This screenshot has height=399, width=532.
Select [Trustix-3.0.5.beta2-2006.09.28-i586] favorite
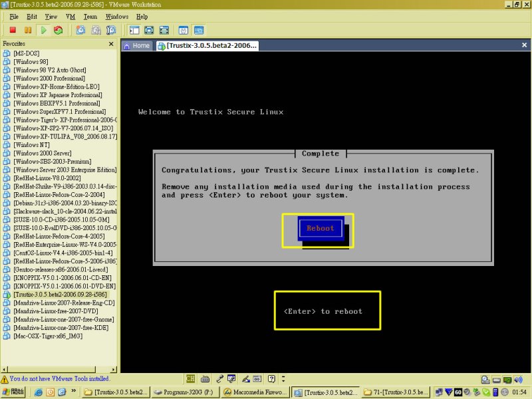(x=60, y=295)
